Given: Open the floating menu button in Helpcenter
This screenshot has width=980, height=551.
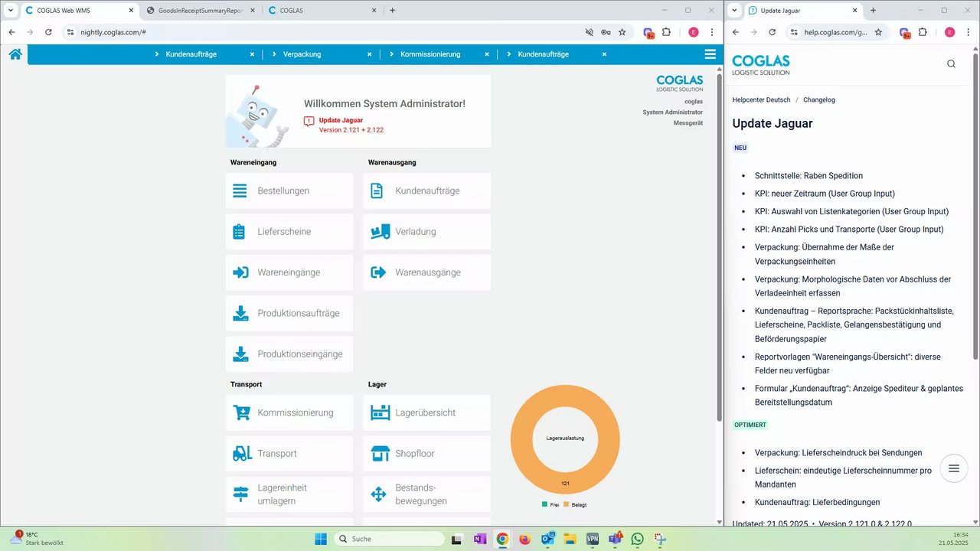Looking at the screenshot, I should [954, 468].
